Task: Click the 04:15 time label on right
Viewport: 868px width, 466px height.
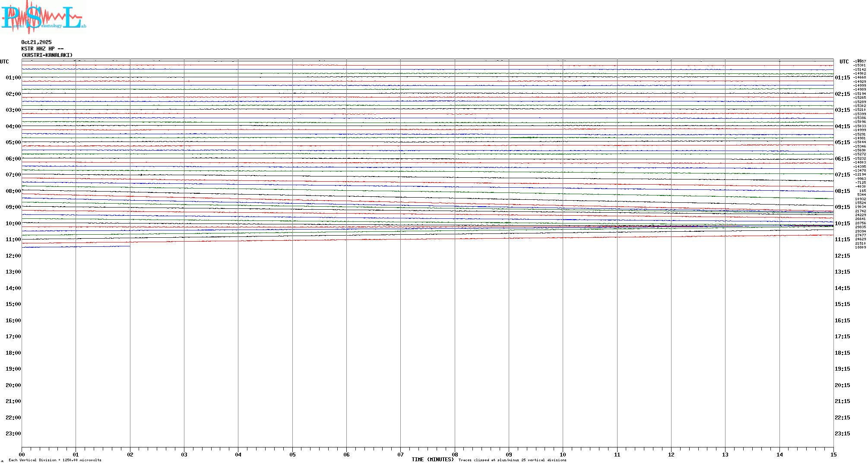Action: click(x=842, y=126)
